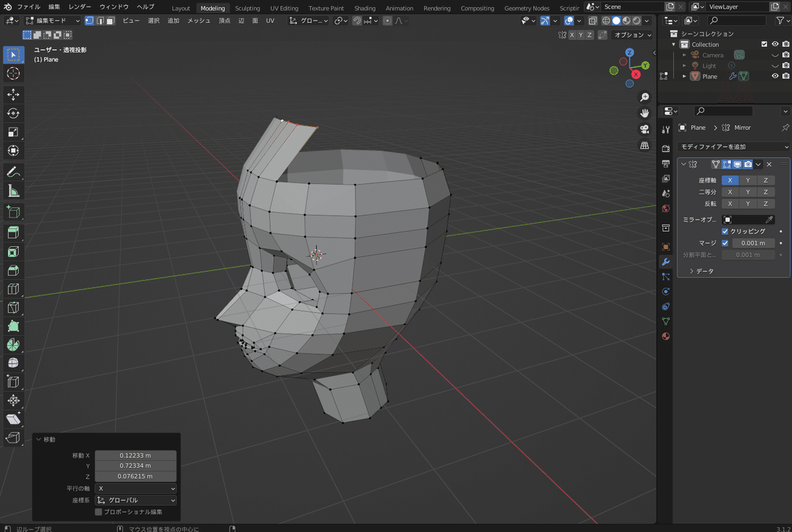
Task: Enable edge select mode
Action: 100,20
